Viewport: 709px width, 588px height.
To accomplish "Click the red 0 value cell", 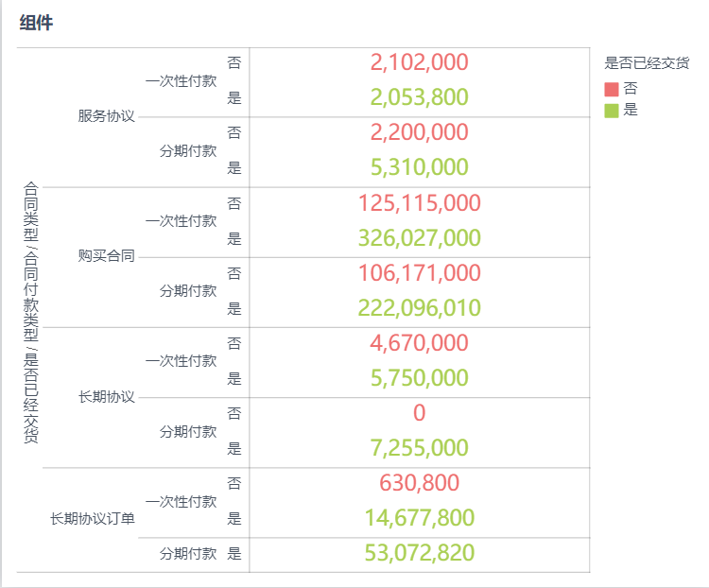I will click(420, 412).
